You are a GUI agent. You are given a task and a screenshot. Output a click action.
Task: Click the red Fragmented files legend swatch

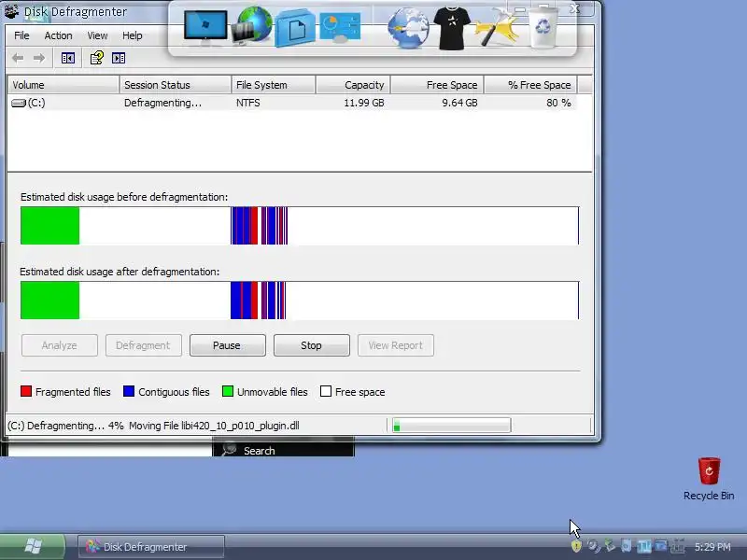click(x=26, y=391)
